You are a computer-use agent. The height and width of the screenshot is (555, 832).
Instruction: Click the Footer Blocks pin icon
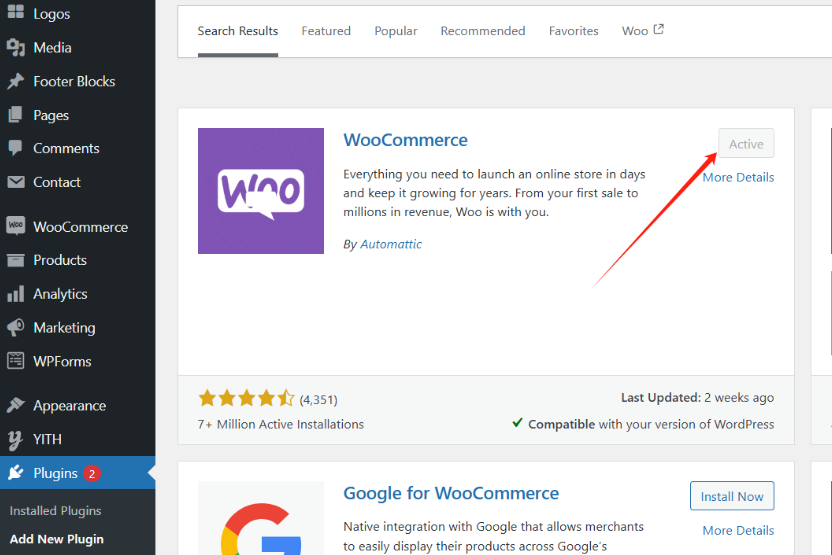(x=15, y=81)
